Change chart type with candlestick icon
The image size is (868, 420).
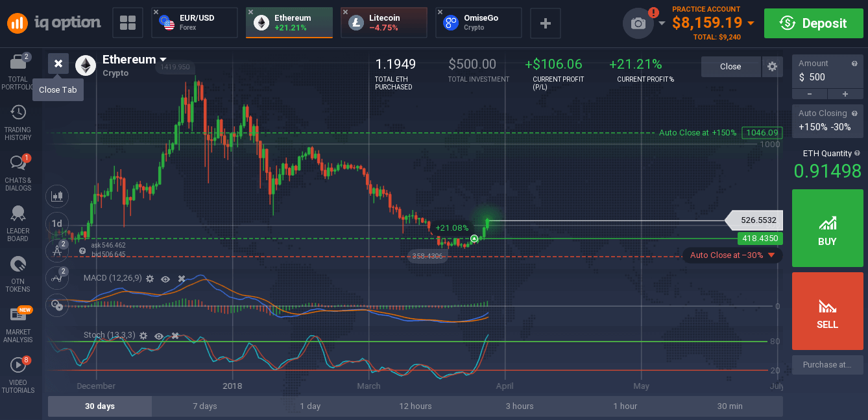tap(57, 195)
